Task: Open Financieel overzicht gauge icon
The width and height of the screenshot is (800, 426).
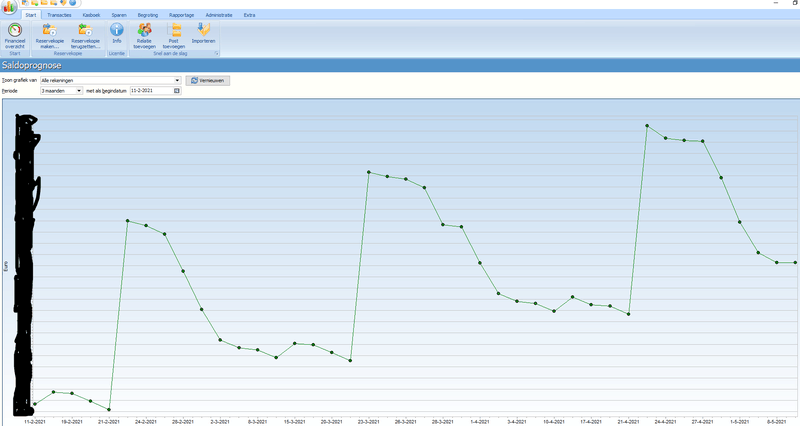Action: [x=15, y=30]
